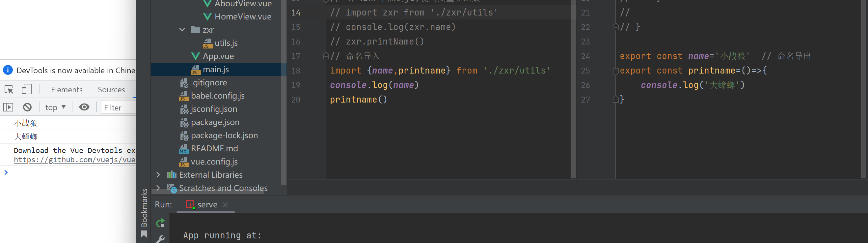Click the utils.js file icon

point(207,43)
